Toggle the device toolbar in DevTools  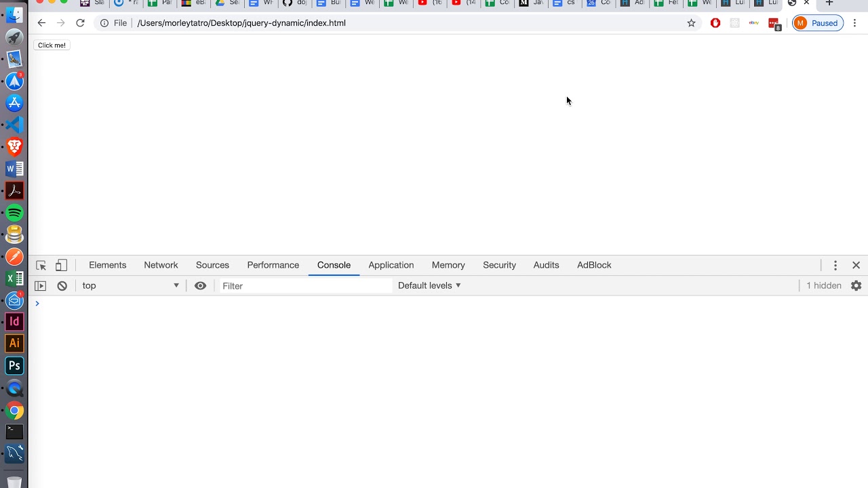(x=61, y=266)
